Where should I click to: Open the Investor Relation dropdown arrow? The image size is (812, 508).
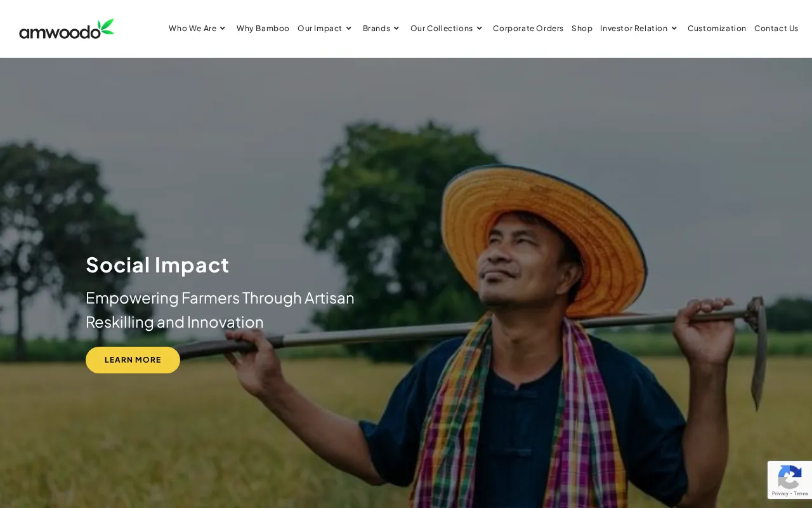click(x=674, y=29)
